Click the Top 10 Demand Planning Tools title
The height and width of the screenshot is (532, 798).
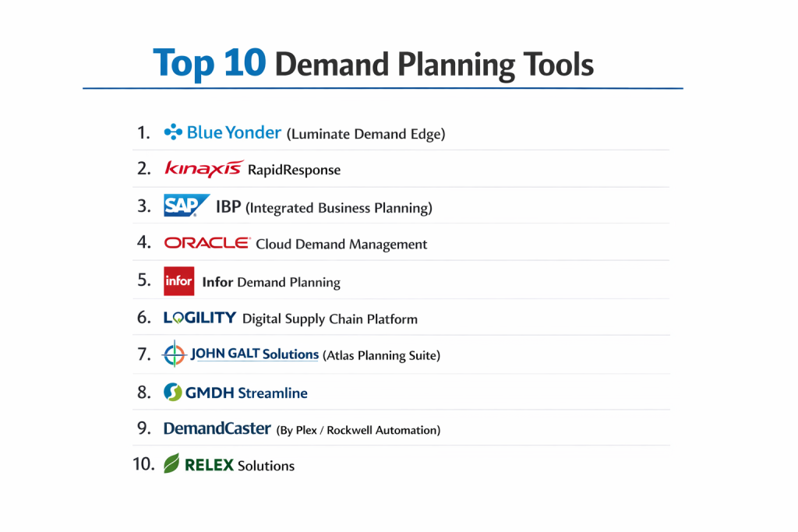(x=373, y=64)
